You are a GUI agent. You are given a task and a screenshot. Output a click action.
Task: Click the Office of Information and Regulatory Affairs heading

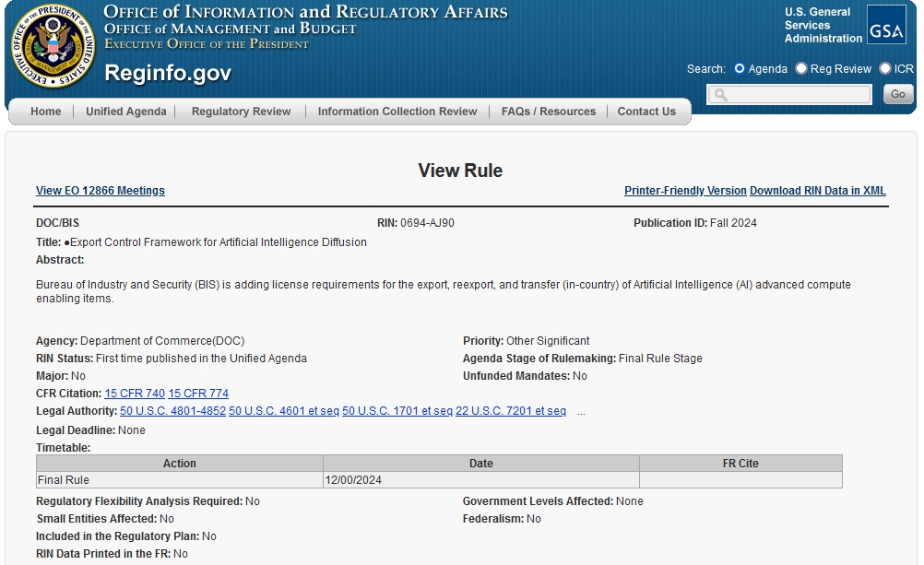305,12
